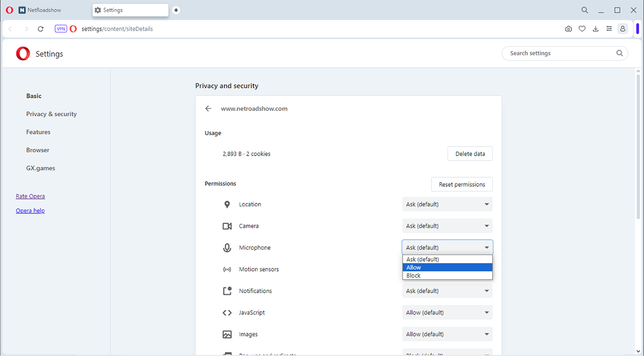Click the Opera logo menu button
Image resolution: width=644 pixels, height=356 pixels.
click(9, 10)
